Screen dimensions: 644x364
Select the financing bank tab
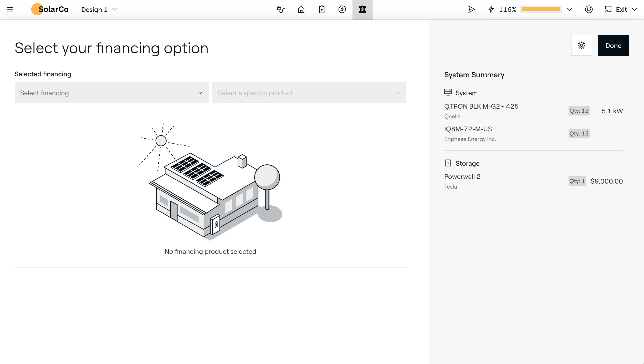[x=362, y=9]
